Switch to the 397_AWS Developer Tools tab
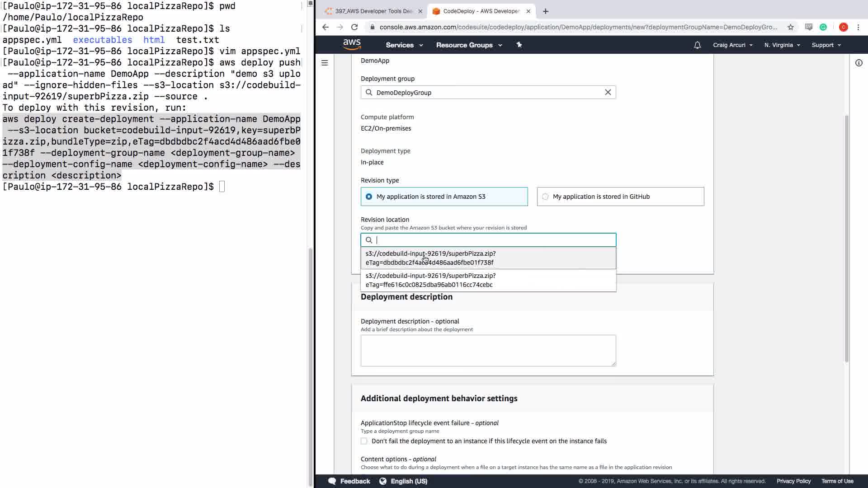 (x=373, y=11)
